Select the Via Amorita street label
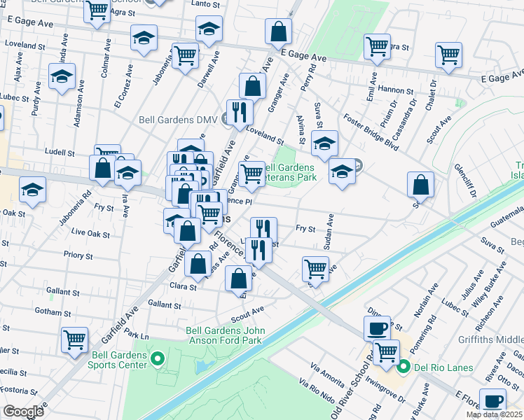 pos(327,374)
